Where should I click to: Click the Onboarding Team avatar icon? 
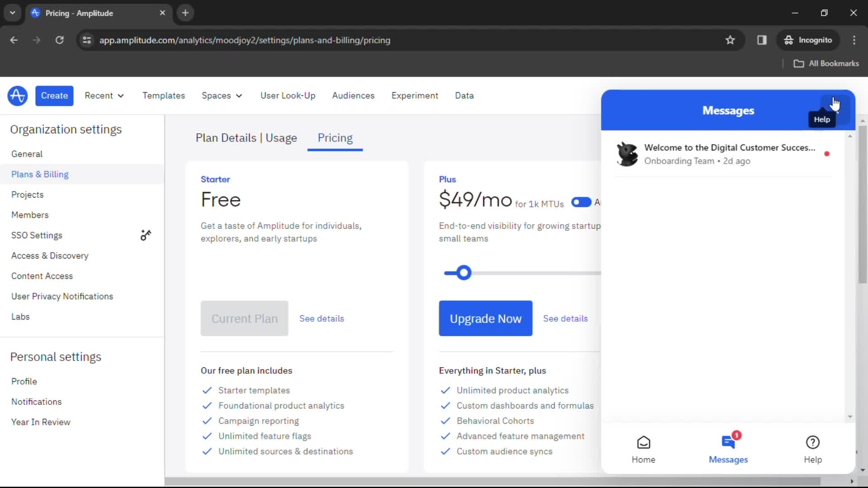coord(627,154)
